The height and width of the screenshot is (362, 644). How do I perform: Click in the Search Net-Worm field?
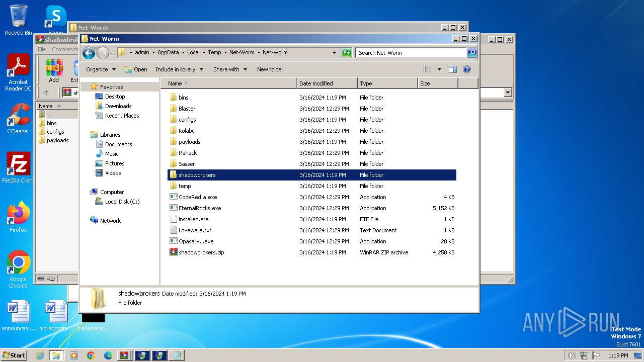click(x=411, y=52)
